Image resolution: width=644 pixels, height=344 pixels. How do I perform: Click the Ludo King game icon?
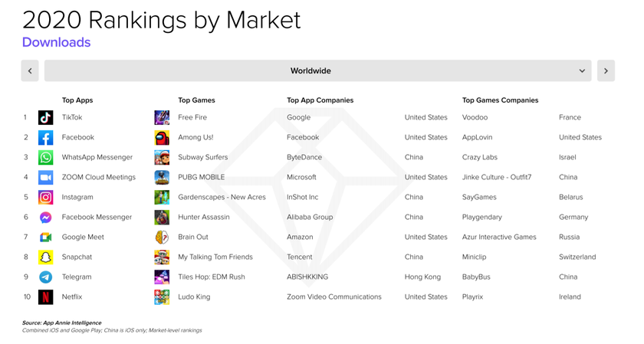point(162,297)
